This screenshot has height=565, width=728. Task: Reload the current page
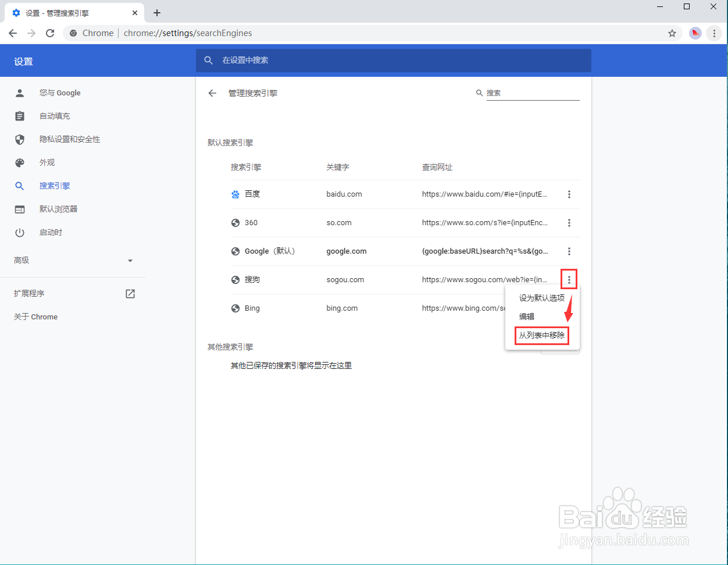(50, 33)
